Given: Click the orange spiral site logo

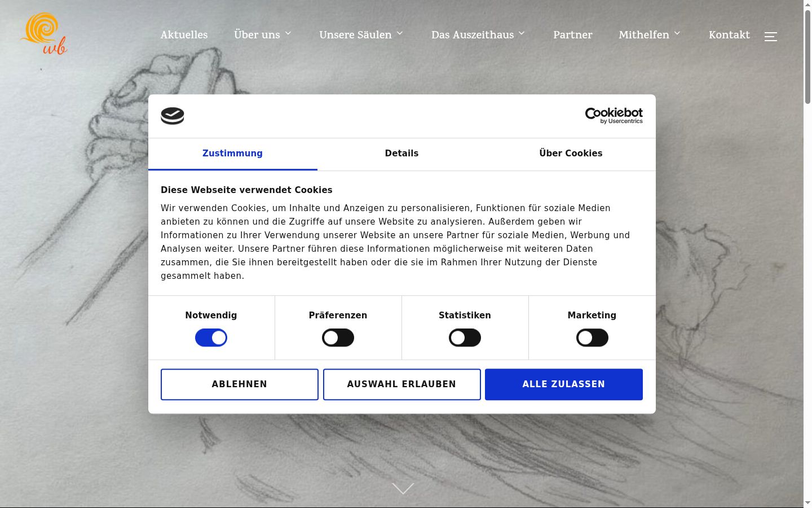Looking at the screenshot, I should (44, 34).
